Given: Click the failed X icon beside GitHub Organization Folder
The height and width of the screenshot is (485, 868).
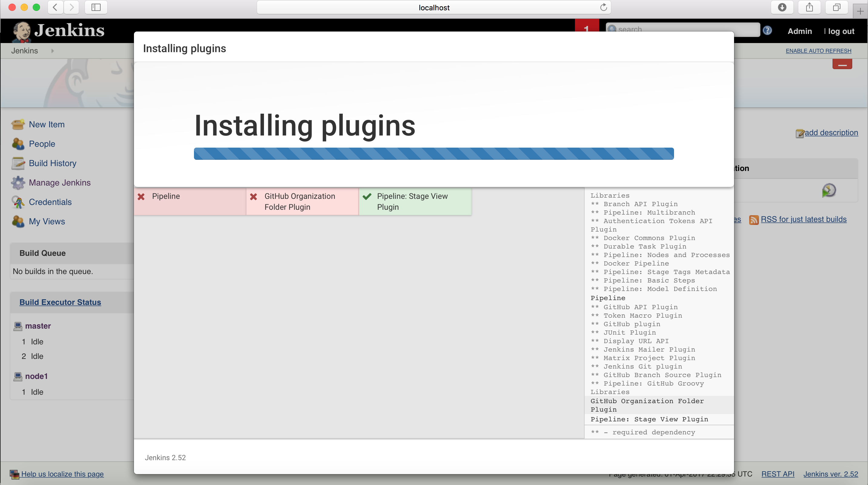Looking at the screenshot, I should pos(253,196).
